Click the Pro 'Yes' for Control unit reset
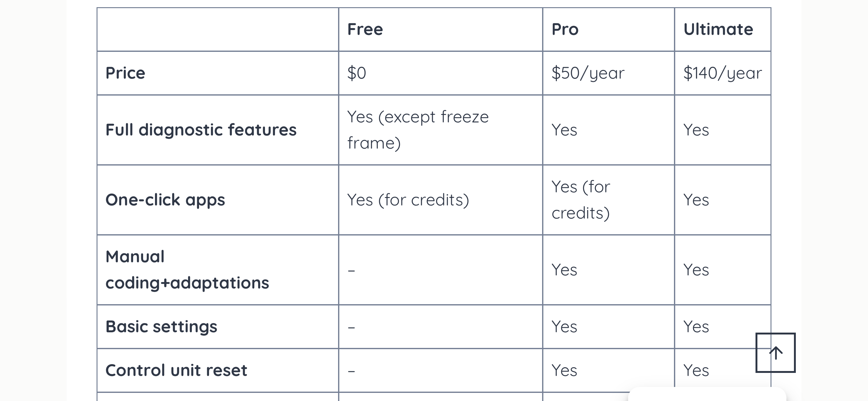868x401 pixels. (564, 370)
